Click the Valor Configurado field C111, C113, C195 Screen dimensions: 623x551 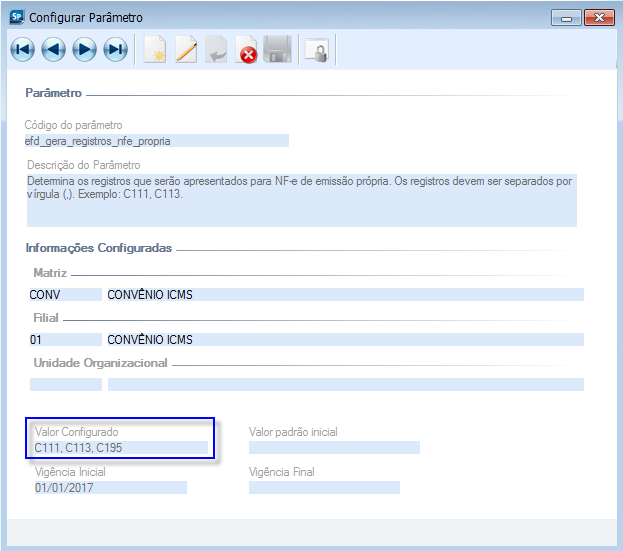(x=121, y=448)
